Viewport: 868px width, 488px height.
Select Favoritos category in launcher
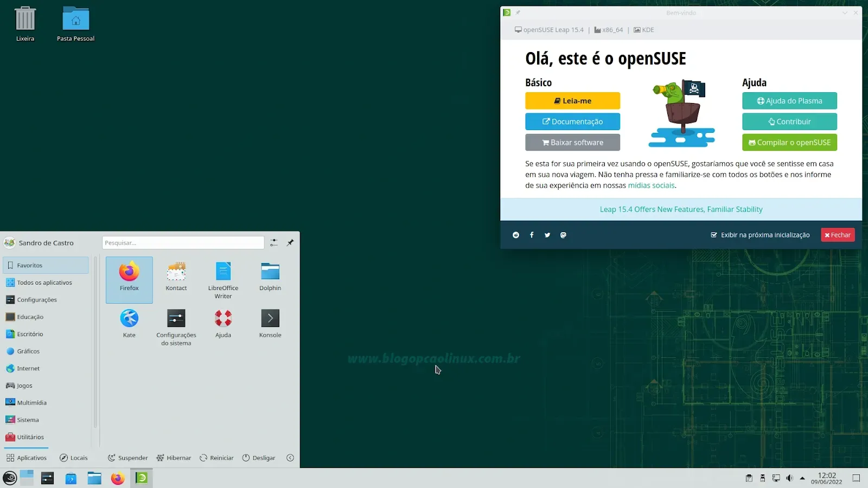46,265
